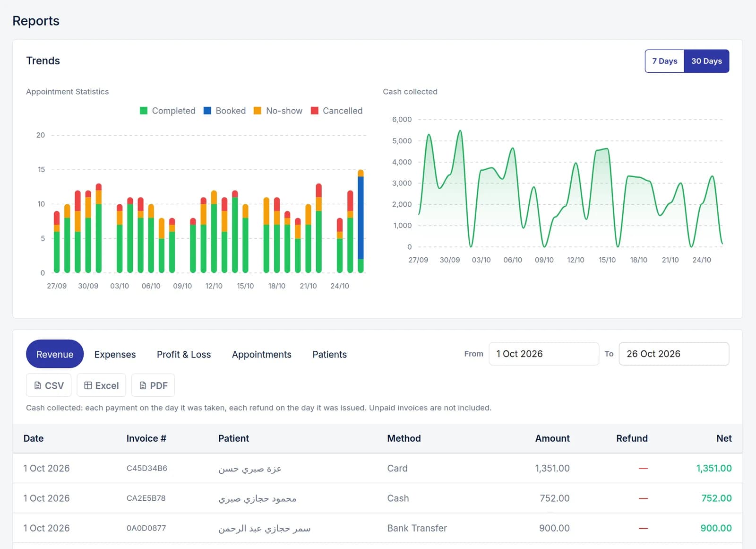Click the 1,351.00 net value
756x549 pixels.
(x=713, y=468)
